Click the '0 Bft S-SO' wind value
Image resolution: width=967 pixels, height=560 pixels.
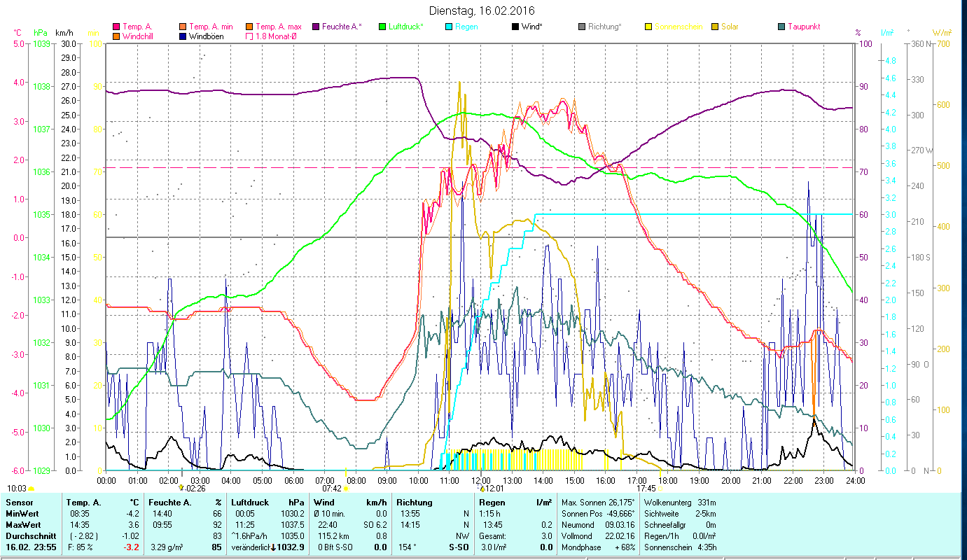(336, 547)
